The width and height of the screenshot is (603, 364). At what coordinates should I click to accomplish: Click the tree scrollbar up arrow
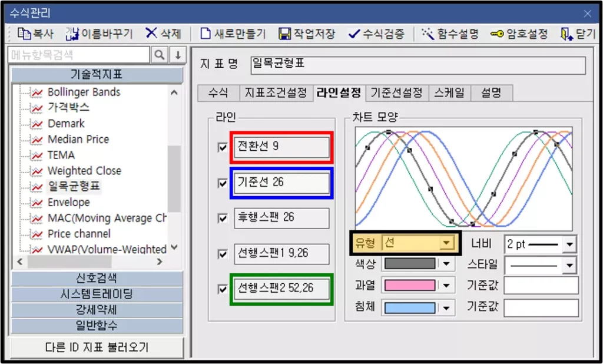174,92
